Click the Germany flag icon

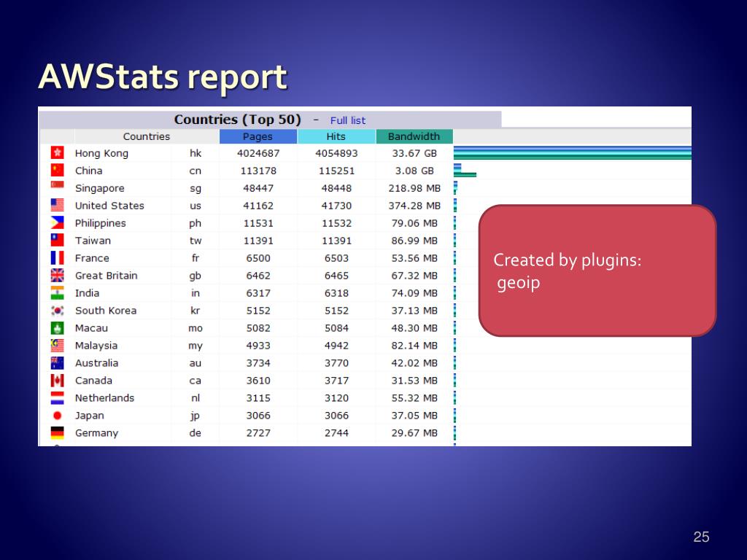[x=57, y=432]
